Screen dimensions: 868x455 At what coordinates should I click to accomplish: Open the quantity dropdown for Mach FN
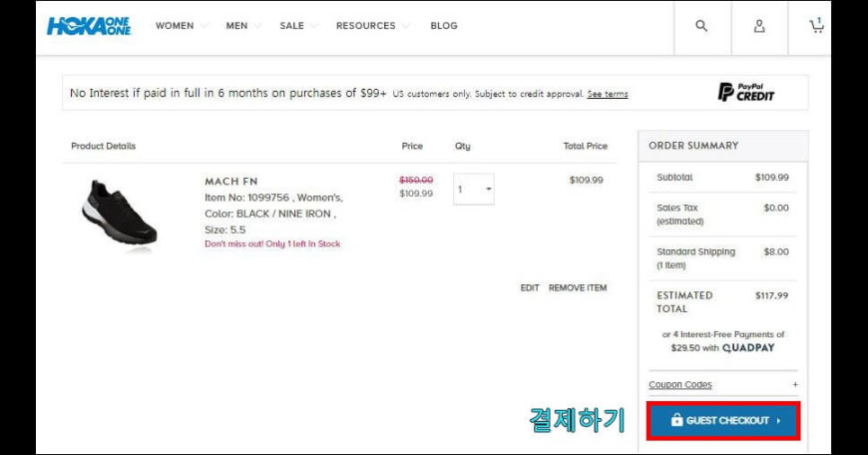pos(474,190)
